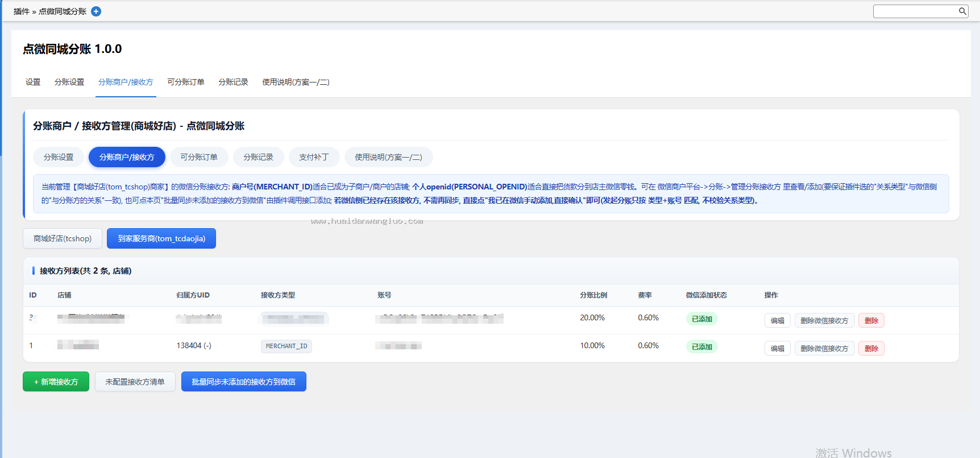Open the 使用说明(方案一/二) top tab
The image size is (980, 458).
coord(296,82)
